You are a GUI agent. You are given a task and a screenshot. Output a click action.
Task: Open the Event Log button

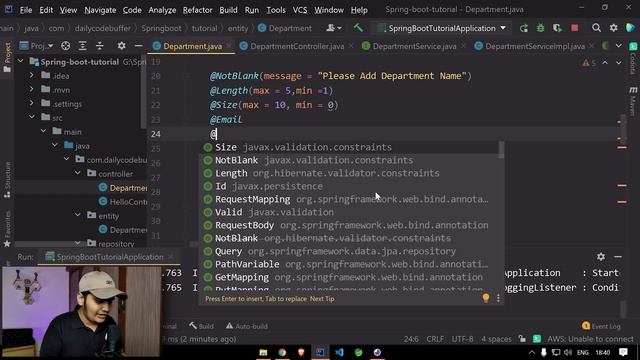[601, 326]
